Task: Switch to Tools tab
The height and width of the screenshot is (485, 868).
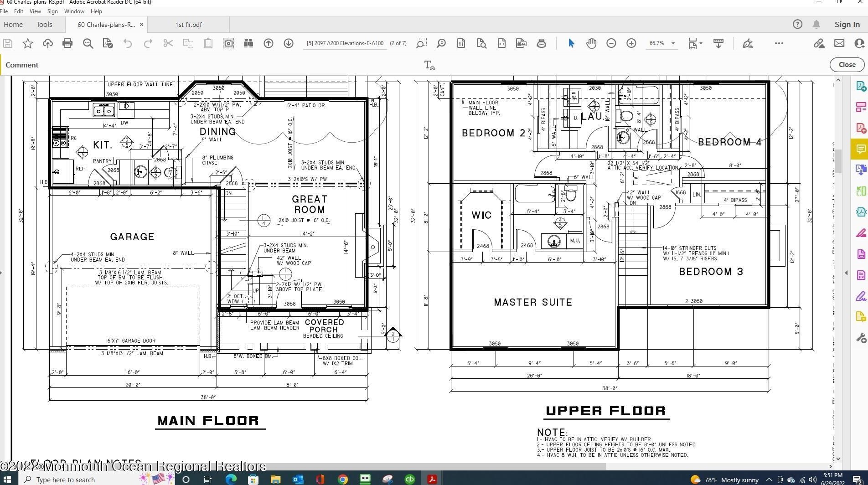Action: 44,25
